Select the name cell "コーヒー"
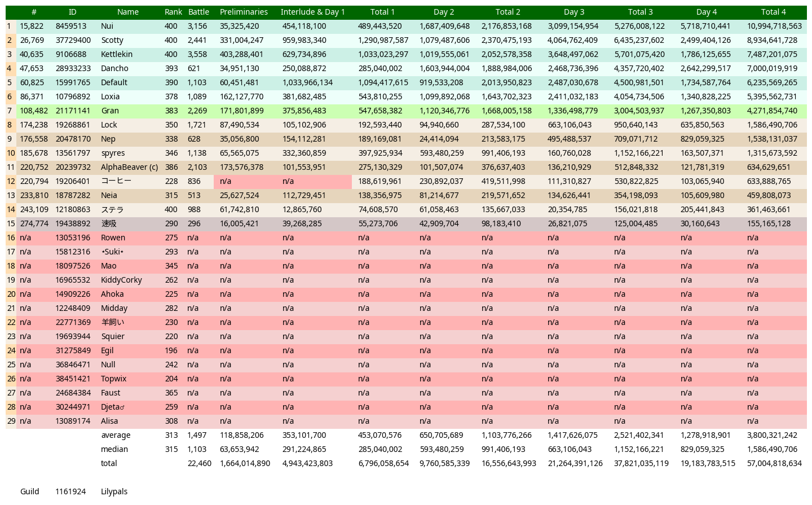This screenshot has width=812, height=505. [x=116, y=181]
